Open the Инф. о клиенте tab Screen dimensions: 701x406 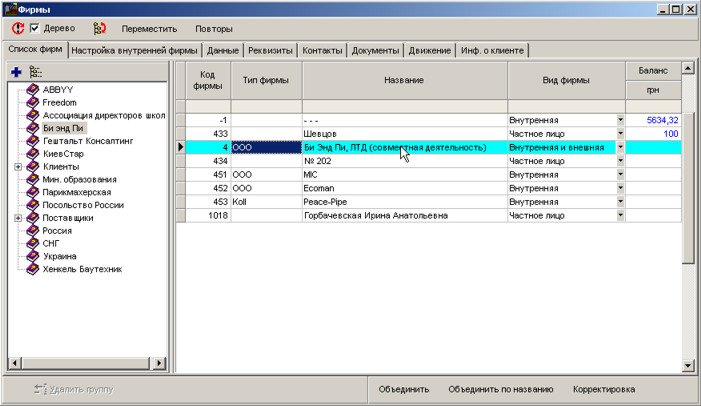click(492, 50)
